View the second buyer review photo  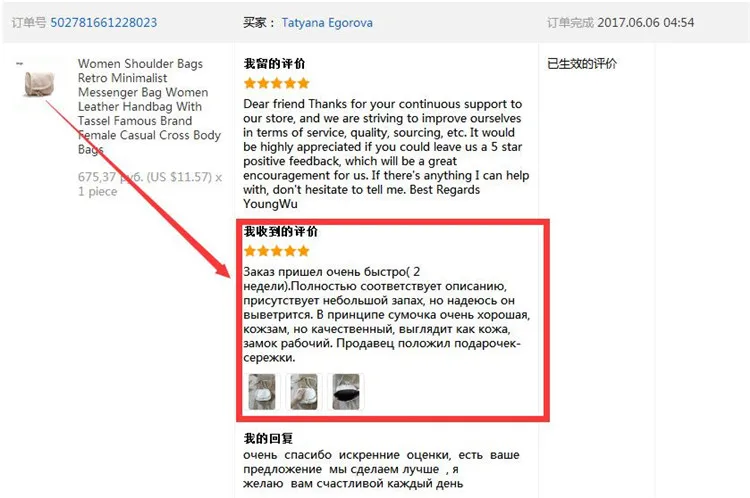tap(304, 392)
